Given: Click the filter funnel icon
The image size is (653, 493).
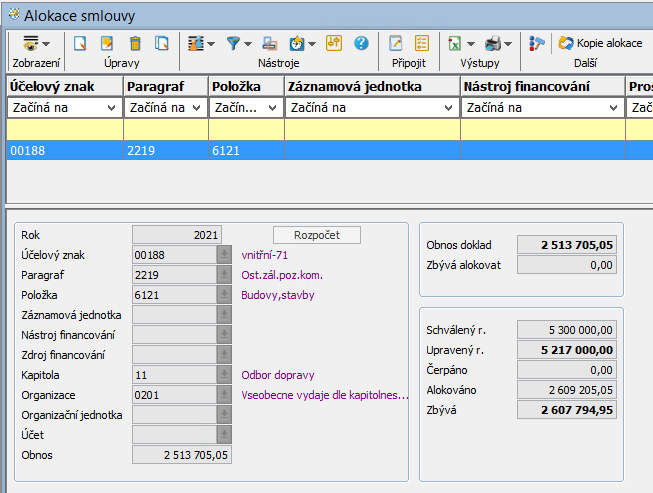Looking at the screenshot, I should (233, 43).
